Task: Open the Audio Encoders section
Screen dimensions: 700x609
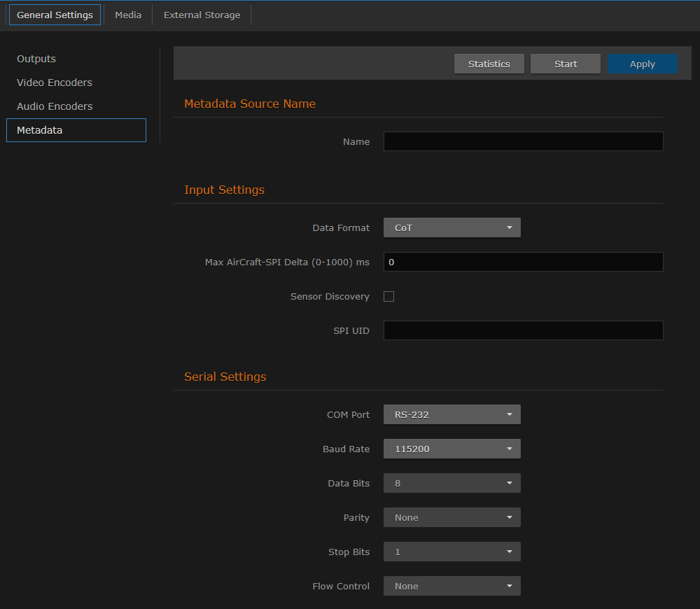Action: point(55,106)
